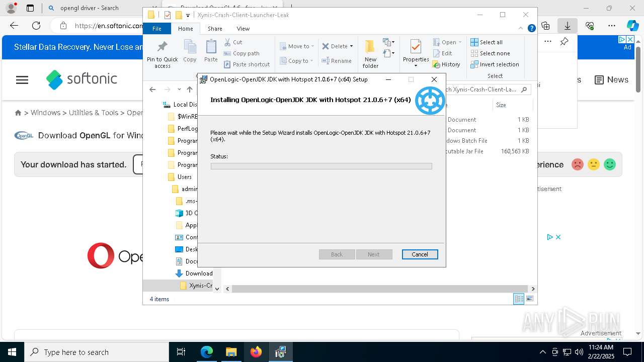Open the Open dropdown in ribbon
The height and width of the screenshot is (362, 644).
click(447, 42)
